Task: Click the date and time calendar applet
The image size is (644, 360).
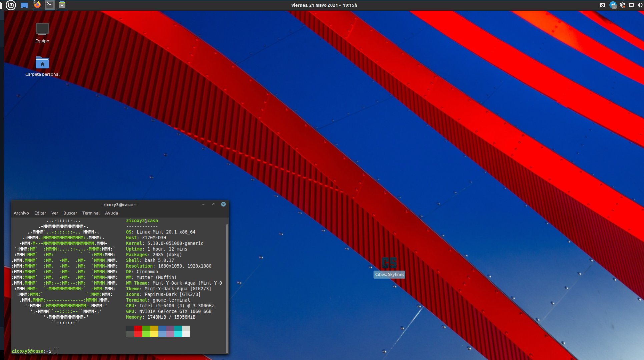Action: click(324, 5)
